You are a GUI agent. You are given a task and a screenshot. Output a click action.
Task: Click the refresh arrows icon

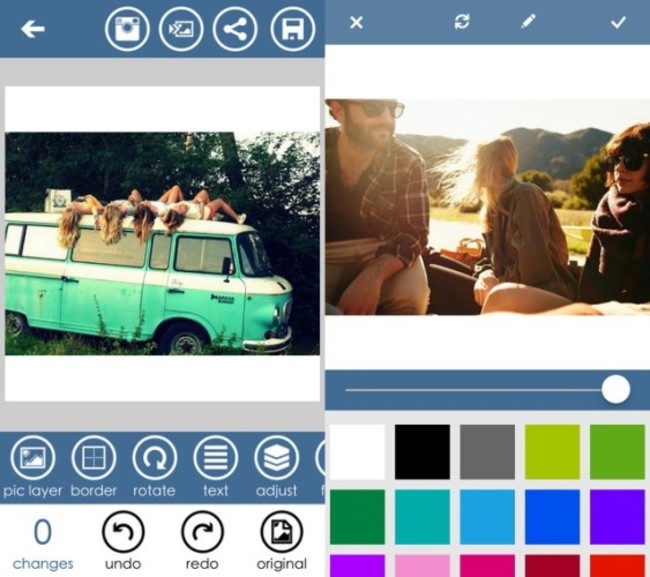coord(461,22)
